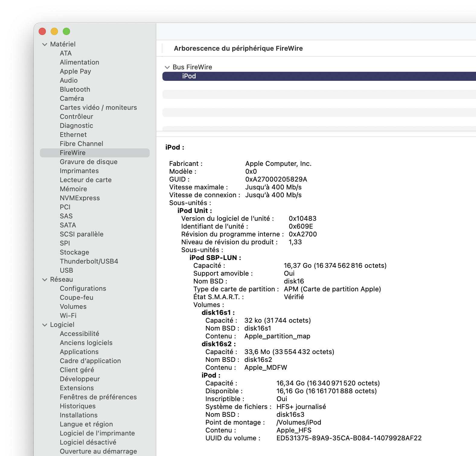Open Cadre d'application category
Viewport: 476px width, 456px height.
(90, 361)
